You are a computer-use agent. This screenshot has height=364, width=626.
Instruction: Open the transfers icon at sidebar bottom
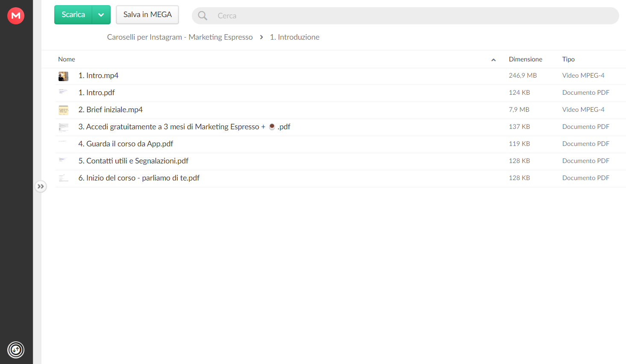click(x=16, y=350)
